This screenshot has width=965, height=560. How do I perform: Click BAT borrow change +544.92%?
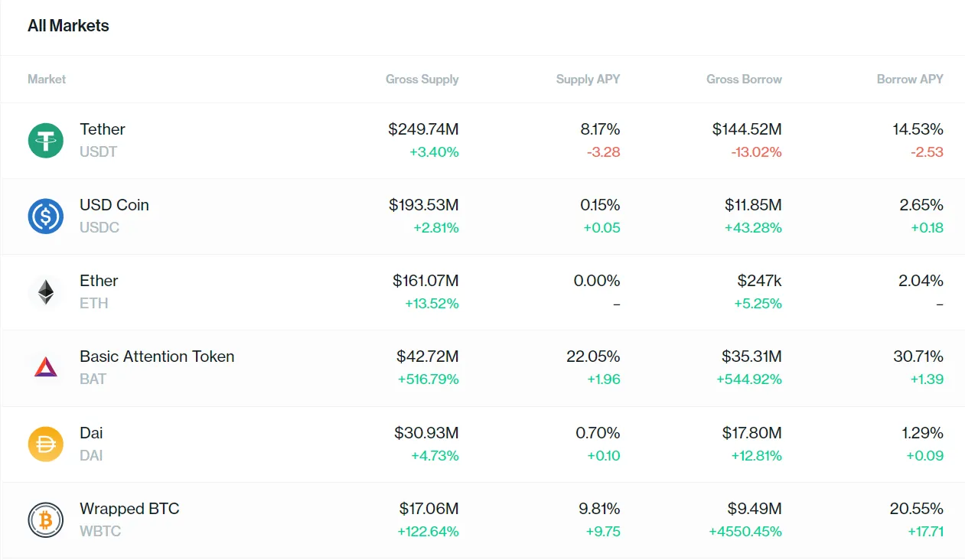pyautogui.click(x=749, y=379)
